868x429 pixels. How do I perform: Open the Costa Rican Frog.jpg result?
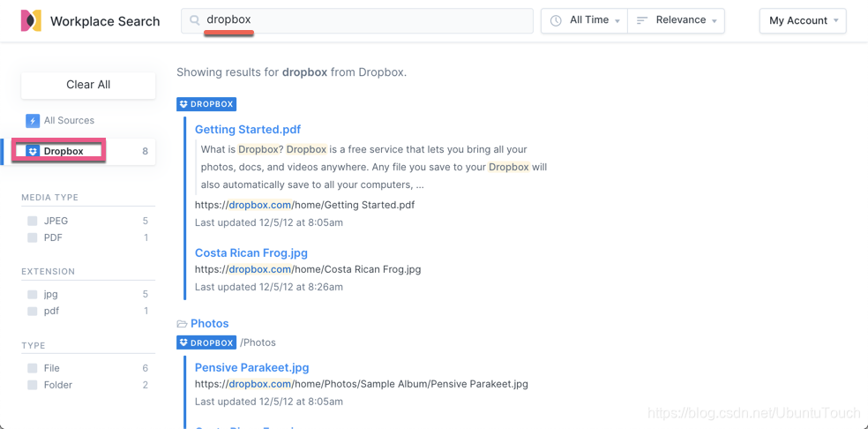click(x=251, y=252)
